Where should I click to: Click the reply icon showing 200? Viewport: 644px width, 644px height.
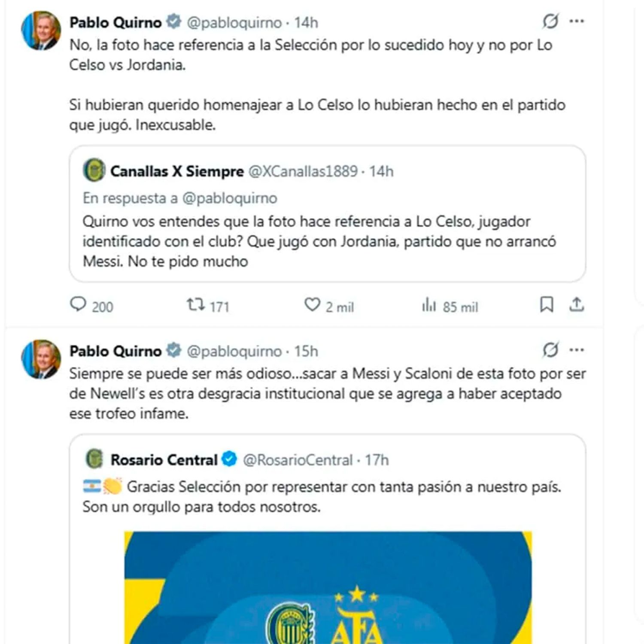click(x=78, y=305)
